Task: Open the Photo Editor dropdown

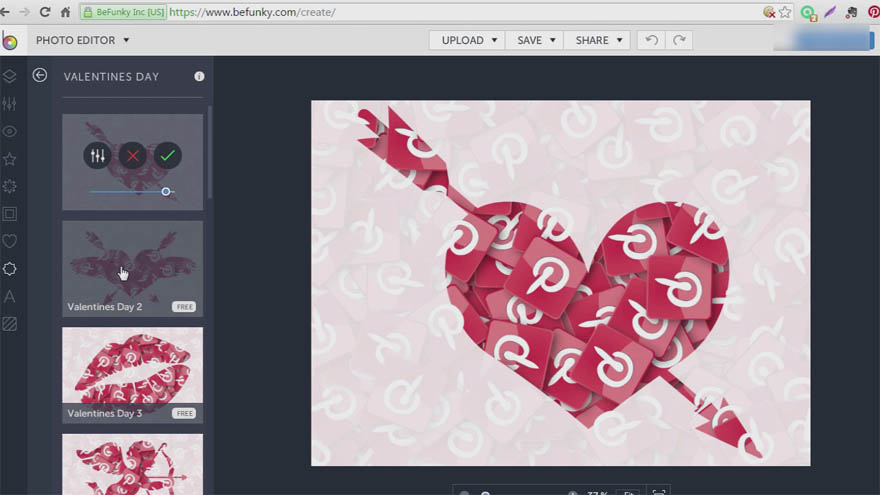Action: [x=82, y=40]
